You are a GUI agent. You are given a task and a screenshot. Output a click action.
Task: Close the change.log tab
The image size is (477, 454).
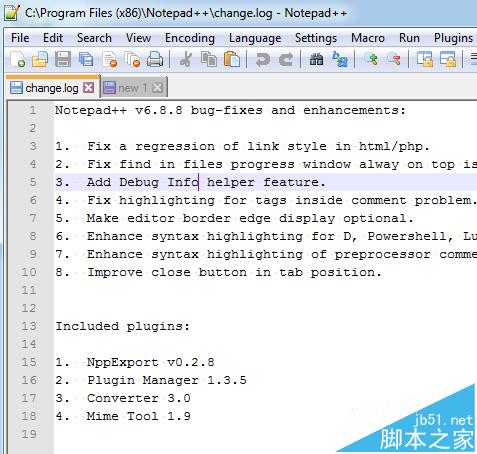(x=89, y=88)
